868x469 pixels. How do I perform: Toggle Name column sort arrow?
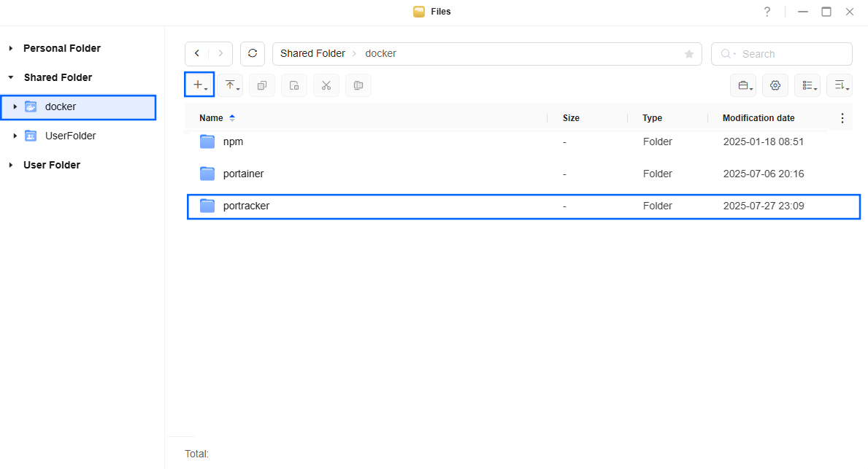(232, 118)
